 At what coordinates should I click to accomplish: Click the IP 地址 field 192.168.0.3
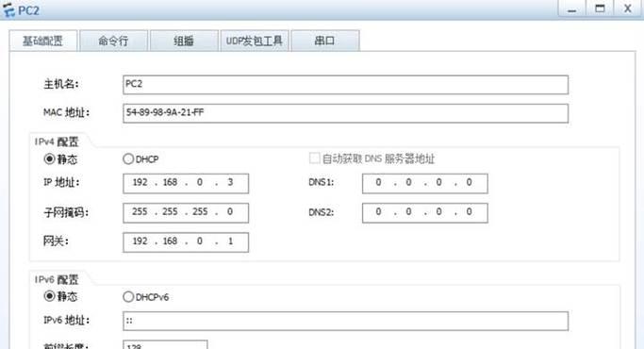(x=186, y=183)
